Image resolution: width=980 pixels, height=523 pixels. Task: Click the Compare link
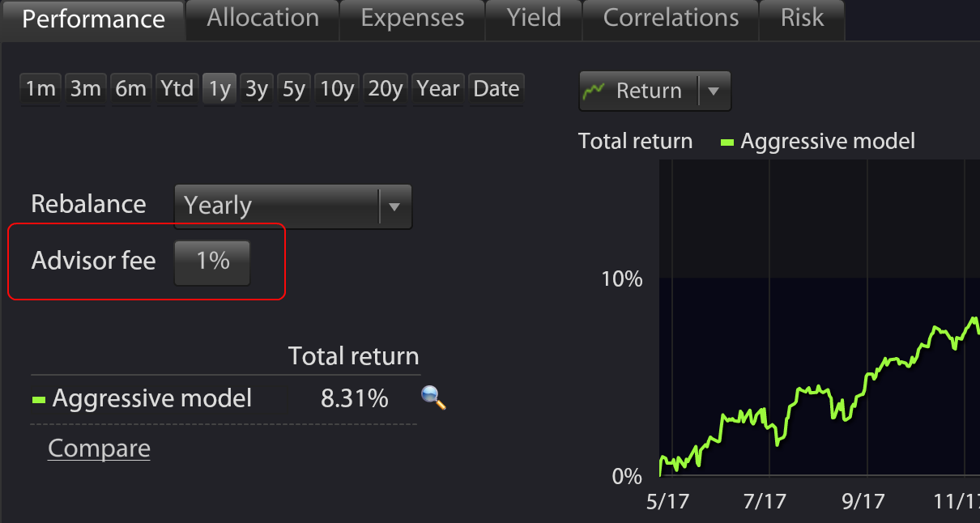click(x=99, y=449)
